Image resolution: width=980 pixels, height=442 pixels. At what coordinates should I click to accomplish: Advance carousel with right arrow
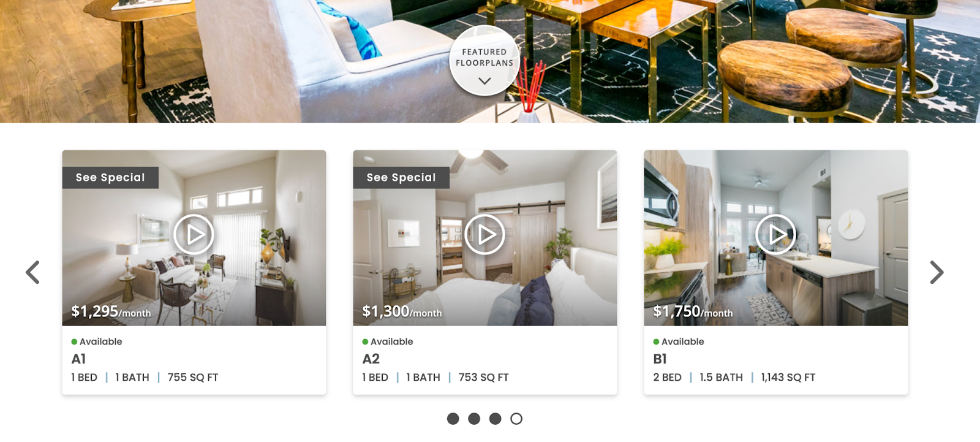[x=937, y=272]
